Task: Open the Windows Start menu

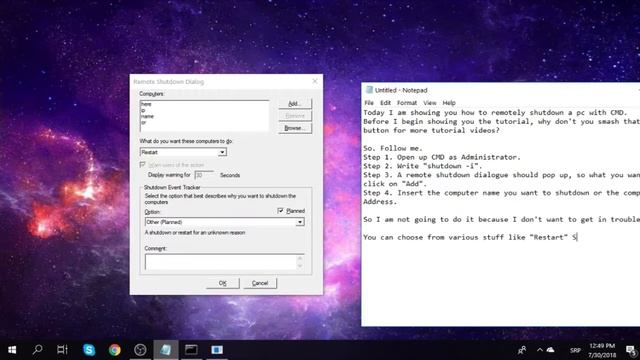Action: tap(12, 350)
